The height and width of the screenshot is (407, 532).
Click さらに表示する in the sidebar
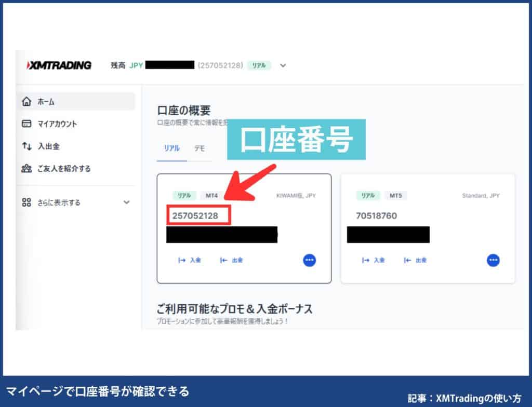point(59,202)
